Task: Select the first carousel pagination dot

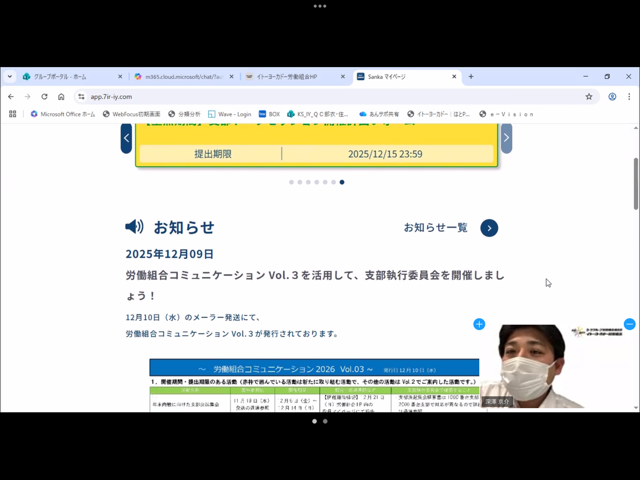Action: [291, 182]
